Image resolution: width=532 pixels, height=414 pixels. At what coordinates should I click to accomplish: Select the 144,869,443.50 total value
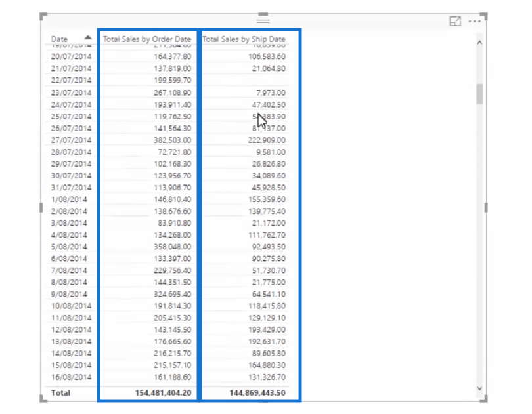coord(257,392)
